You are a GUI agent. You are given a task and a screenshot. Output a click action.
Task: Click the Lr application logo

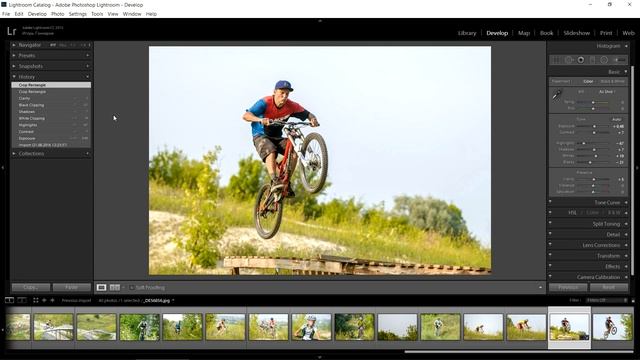coord(12,31)
